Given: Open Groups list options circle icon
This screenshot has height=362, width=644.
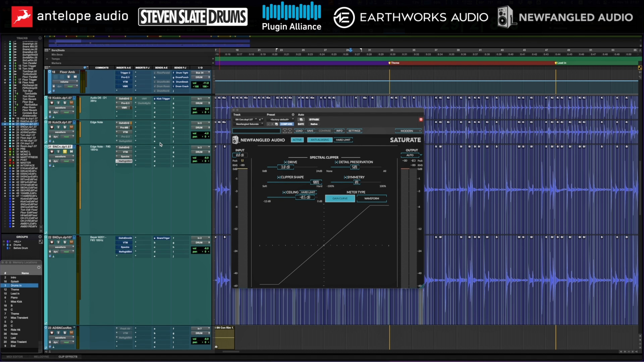Looking at the screenshot, I should point(40,237).
